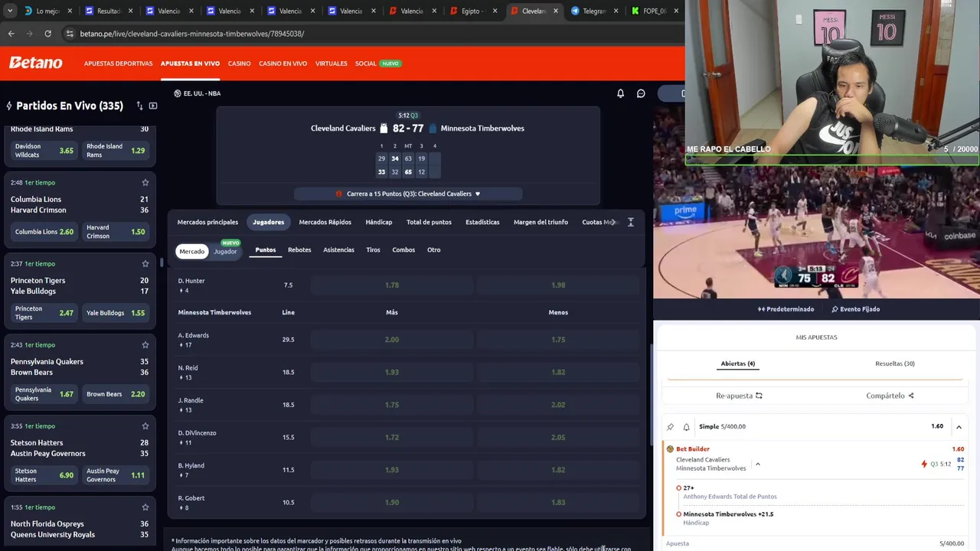
Task: Open Abiertas (4) bets tab
Action: [x=737, y=364]
